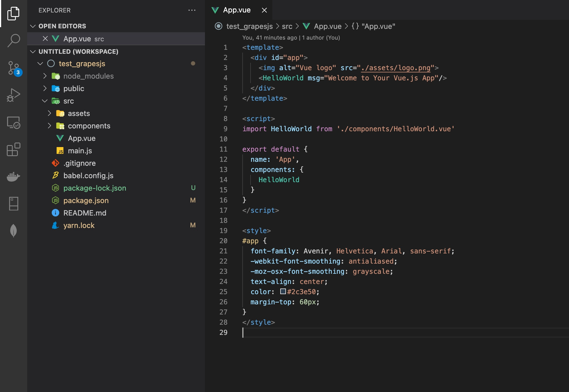Click src breadcrumb segment
Screen dimensions: 569x392
(x=287, y=26)
